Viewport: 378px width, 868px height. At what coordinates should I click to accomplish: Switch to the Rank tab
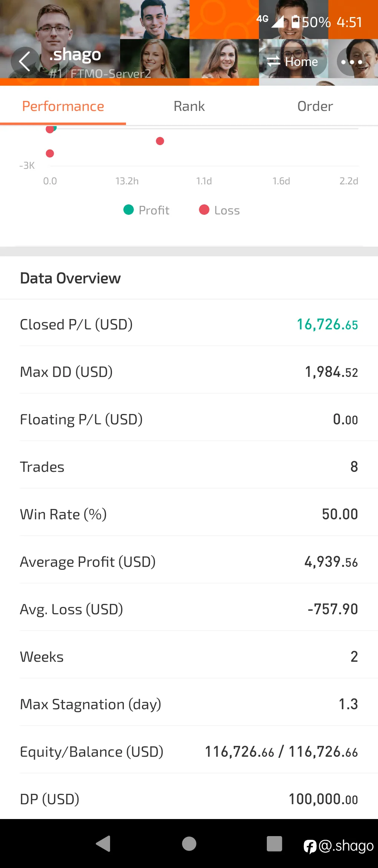tap(189, 106)
